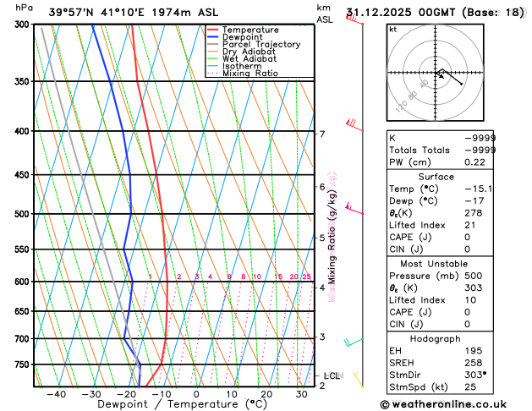This screenshot has width=532, height=411.
Task: Click the StmSpd (kt) value 25
Action: pyautogui.click(x=470, y=387)
